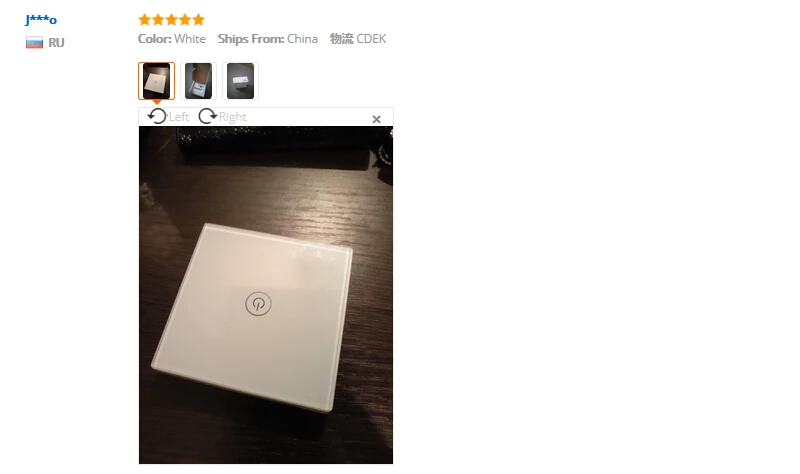Click the RU country code text

(x=56, y=43)
